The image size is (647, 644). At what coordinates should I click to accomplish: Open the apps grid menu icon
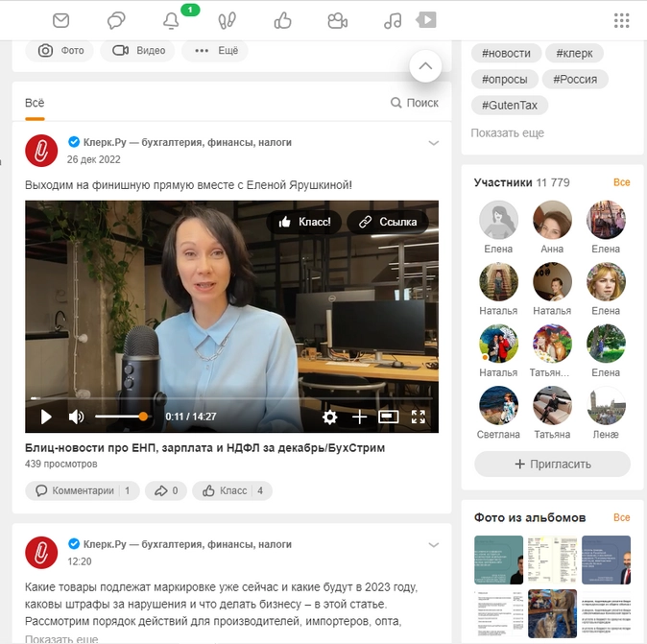click(621, 20)
